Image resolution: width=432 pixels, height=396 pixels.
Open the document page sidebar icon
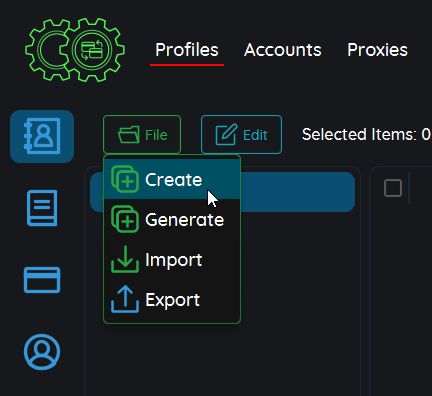42,208
